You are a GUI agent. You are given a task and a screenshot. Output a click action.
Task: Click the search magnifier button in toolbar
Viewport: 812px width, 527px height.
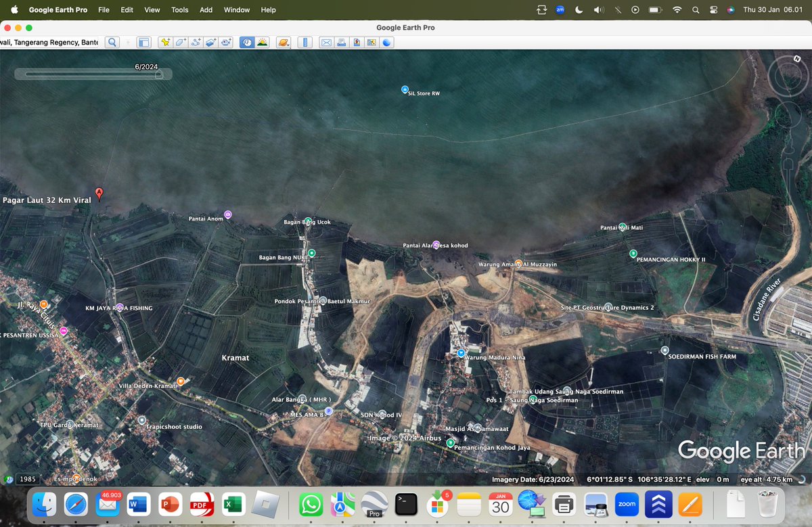tap(112, 42)
